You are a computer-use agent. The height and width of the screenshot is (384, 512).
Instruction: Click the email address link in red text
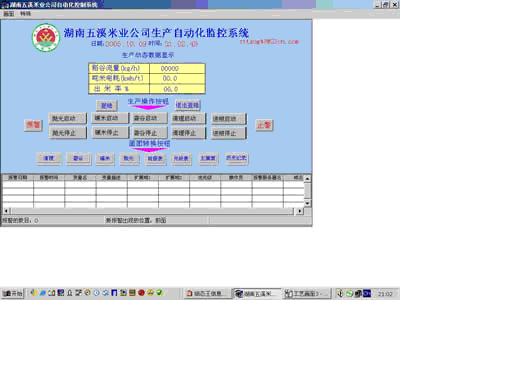pyautogui.click(x=269, y=42)
